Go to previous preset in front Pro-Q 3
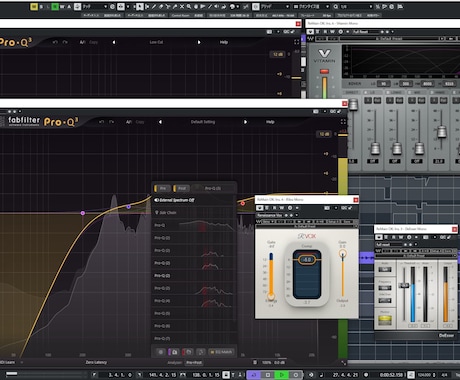460x380 pixels. click(160, 122)
